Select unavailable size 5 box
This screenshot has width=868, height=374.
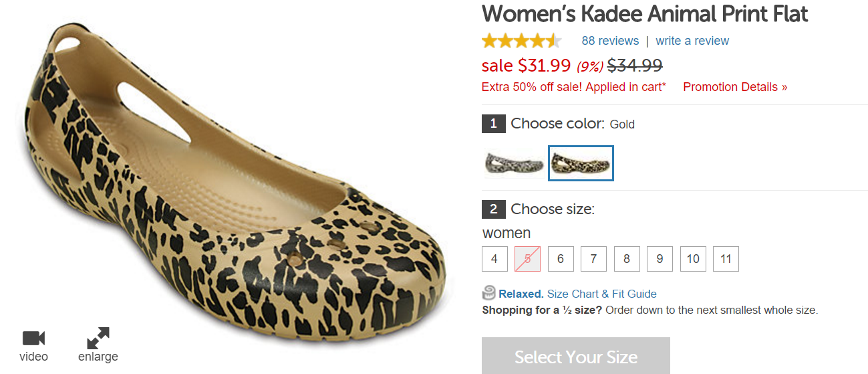point(527,259)
